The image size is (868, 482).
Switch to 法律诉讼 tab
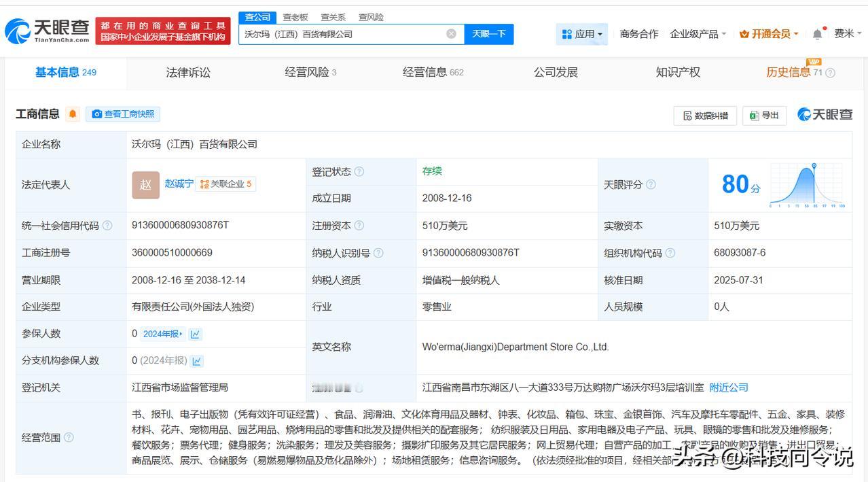coord(188,72)
